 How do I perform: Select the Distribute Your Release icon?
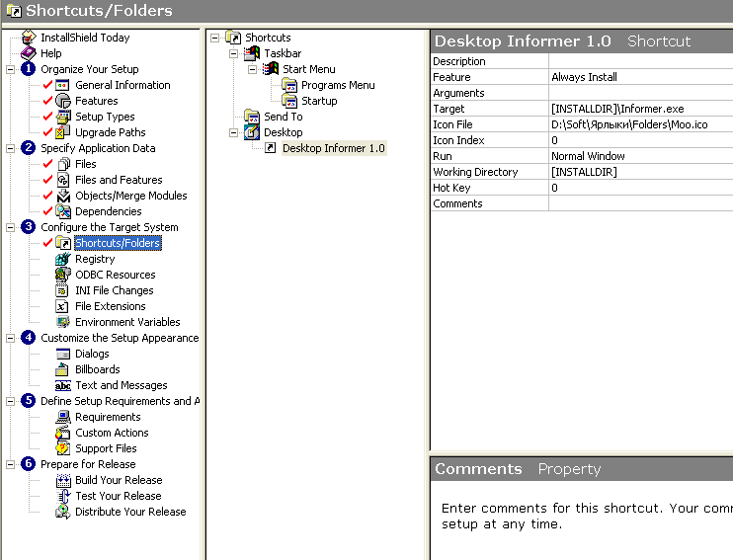(62, 512)
